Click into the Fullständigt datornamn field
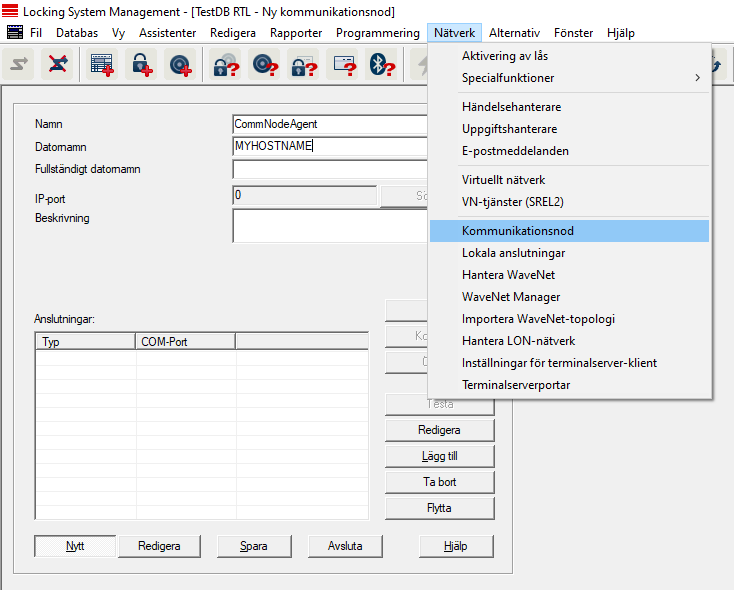This screenshot has height=590, width=734. point(330,170)
